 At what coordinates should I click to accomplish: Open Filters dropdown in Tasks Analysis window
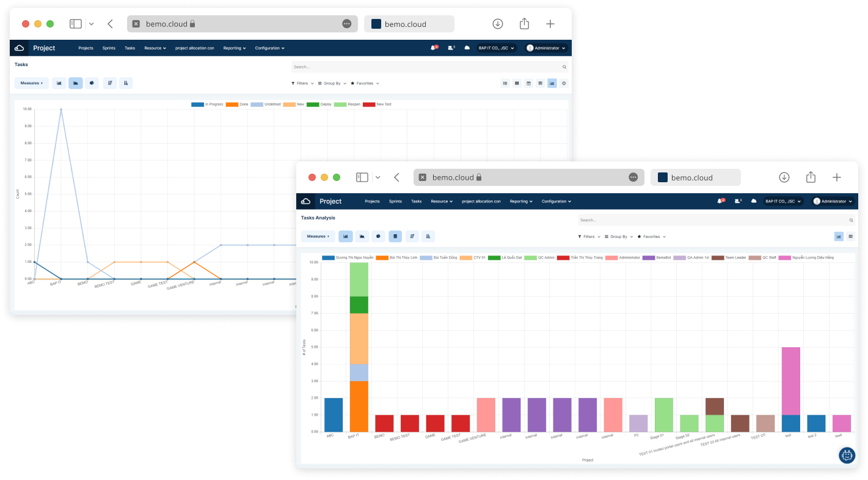589,237
